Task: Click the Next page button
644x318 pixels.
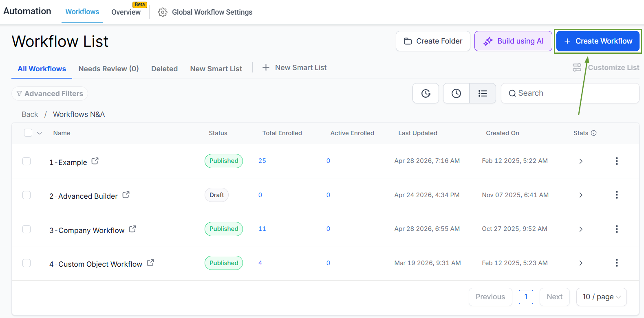Action: click(x=555, y=297)
